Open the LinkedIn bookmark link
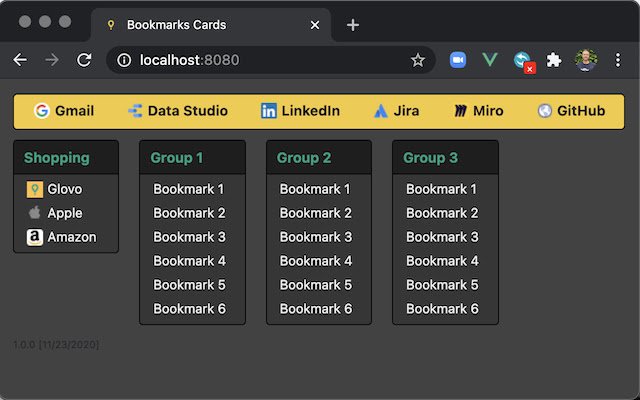The height and width of the screenshot is (400, 640). point(300,111)
